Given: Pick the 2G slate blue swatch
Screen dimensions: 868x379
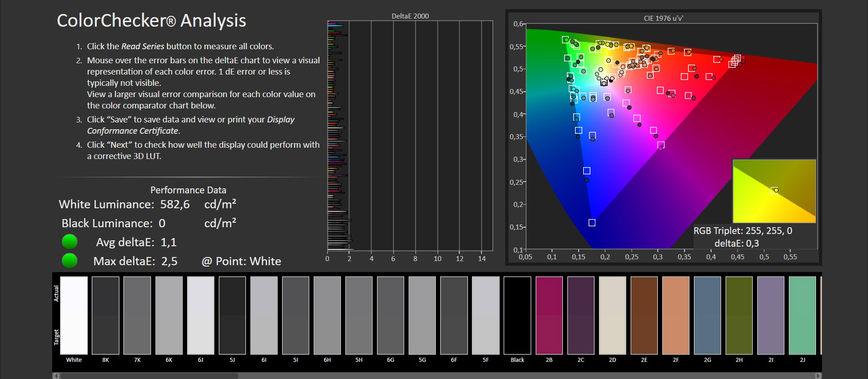Looking at the screenshot, I should pyautogui.click(x=708, y=315).
